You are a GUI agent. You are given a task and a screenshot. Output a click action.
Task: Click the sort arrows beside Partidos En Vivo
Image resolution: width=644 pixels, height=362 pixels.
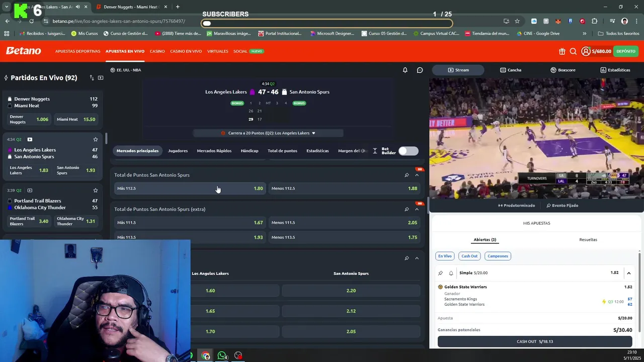point(92,78)
